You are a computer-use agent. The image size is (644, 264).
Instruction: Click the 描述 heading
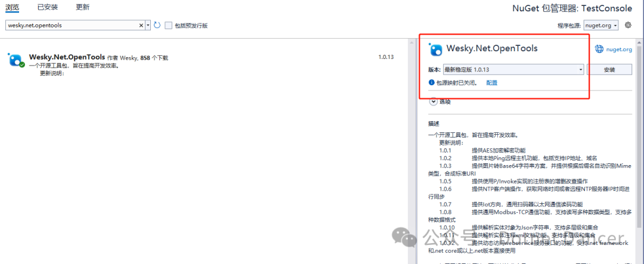coord(434,123)
